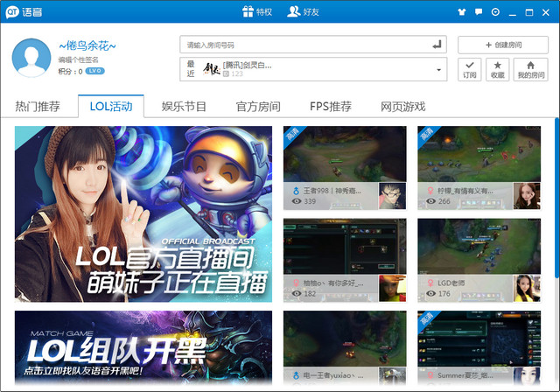Screen dimensions: 560x392
Task: Click streamer avatar for 182-viewer stream
Action: click(x=393, y=288)
